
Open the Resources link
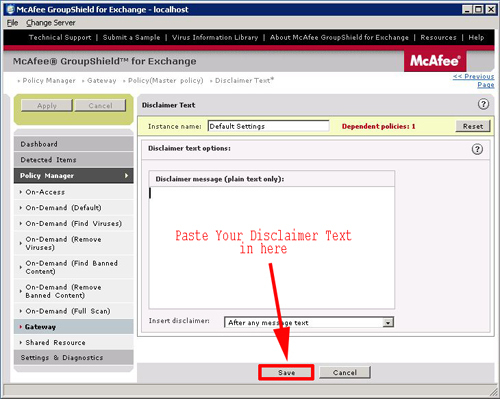click(438, 37)
